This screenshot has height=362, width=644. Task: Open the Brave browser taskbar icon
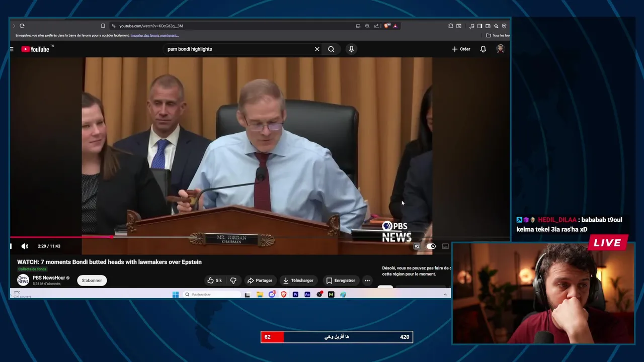pyautogui.click(x=284, y=295)
